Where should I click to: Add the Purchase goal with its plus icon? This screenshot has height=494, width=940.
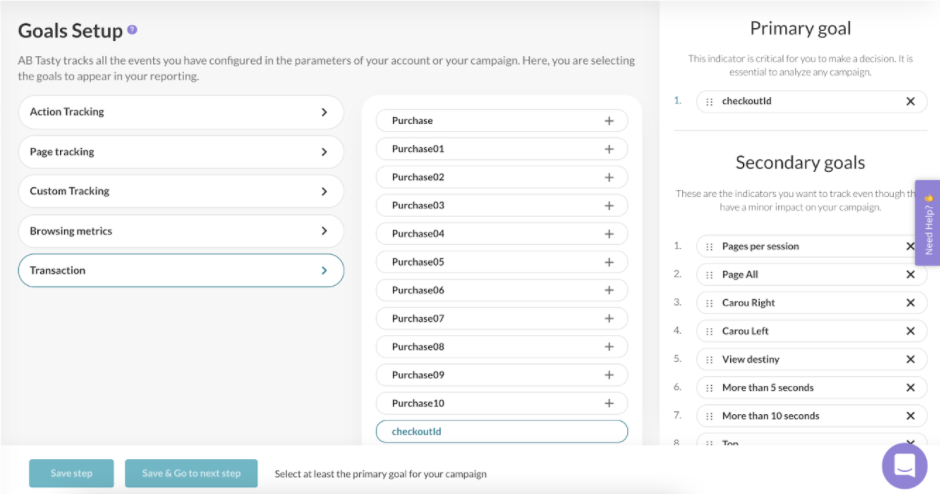(x=609, y=121)
